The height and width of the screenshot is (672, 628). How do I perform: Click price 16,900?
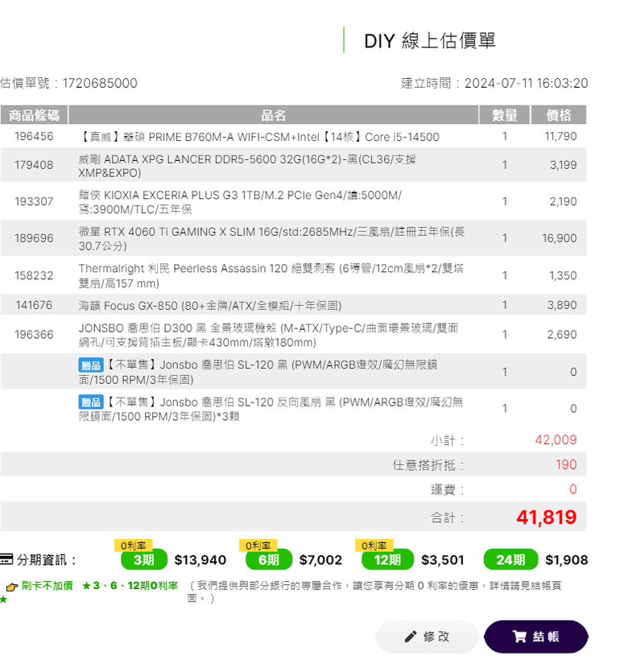(560, 238)
